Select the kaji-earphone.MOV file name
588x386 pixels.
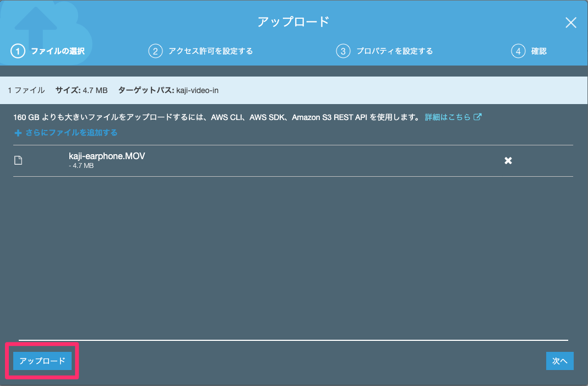click(107, 156)
